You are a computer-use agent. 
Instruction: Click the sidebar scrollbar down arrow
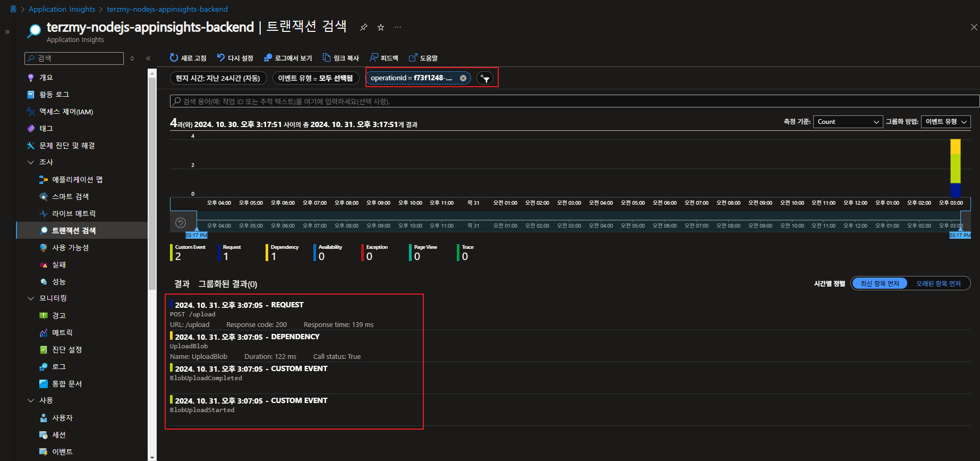click(152, 457)
